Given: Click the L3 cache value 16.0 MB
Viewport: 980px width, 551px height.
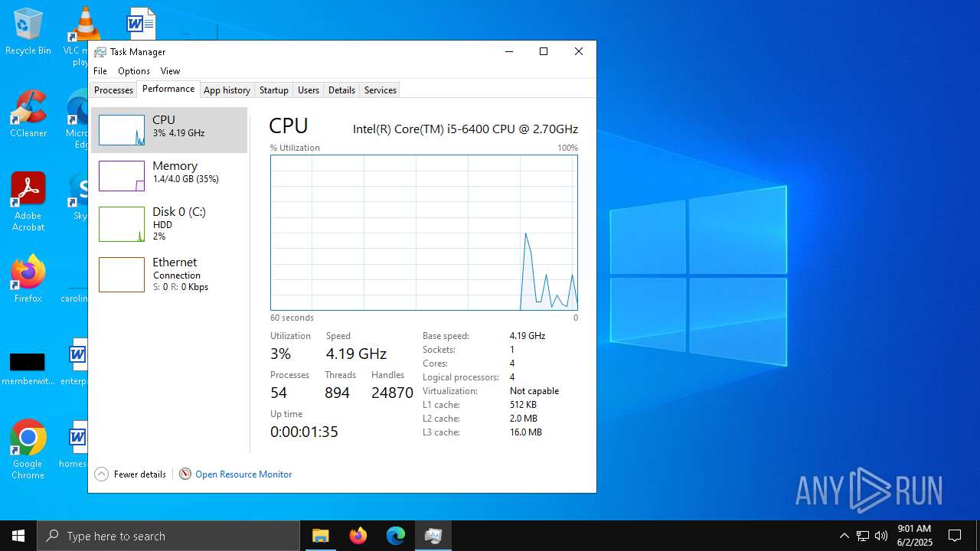Looking at the screenshot, I should coord(526,432).
